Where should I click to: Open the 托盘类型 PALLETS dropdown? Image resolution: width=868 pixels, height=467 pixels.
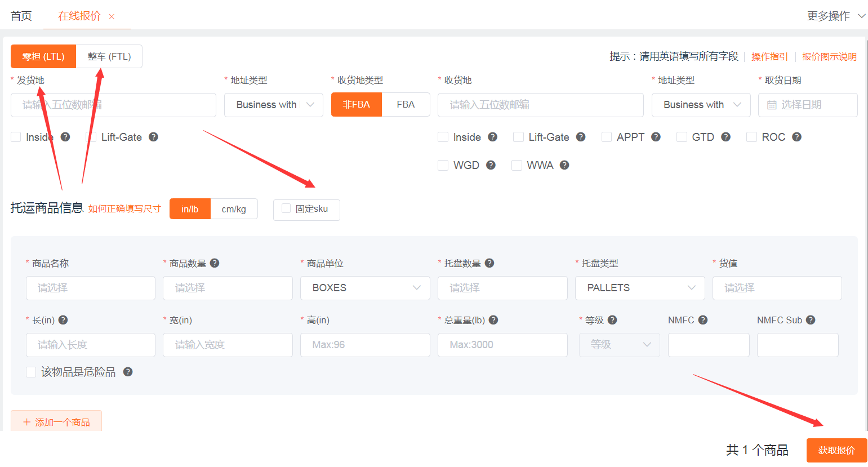point(640,288)
